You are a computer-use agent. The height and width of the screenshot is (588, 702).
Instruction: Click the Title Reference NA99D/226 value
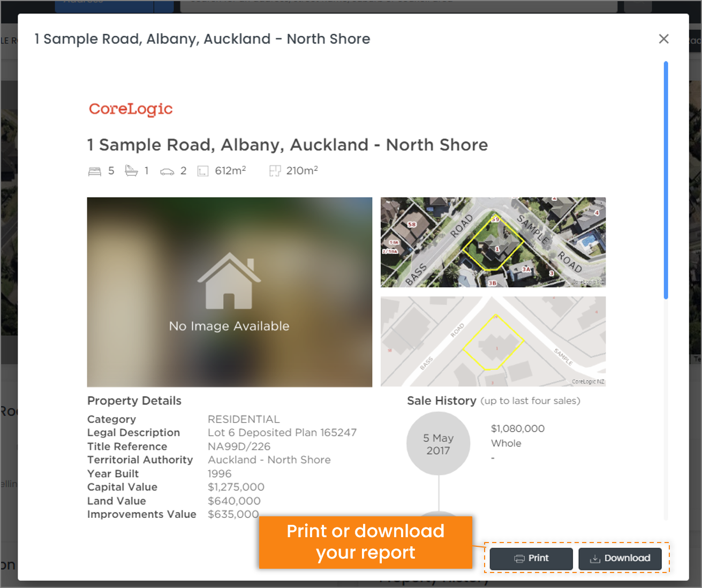[x=239, y=446]
